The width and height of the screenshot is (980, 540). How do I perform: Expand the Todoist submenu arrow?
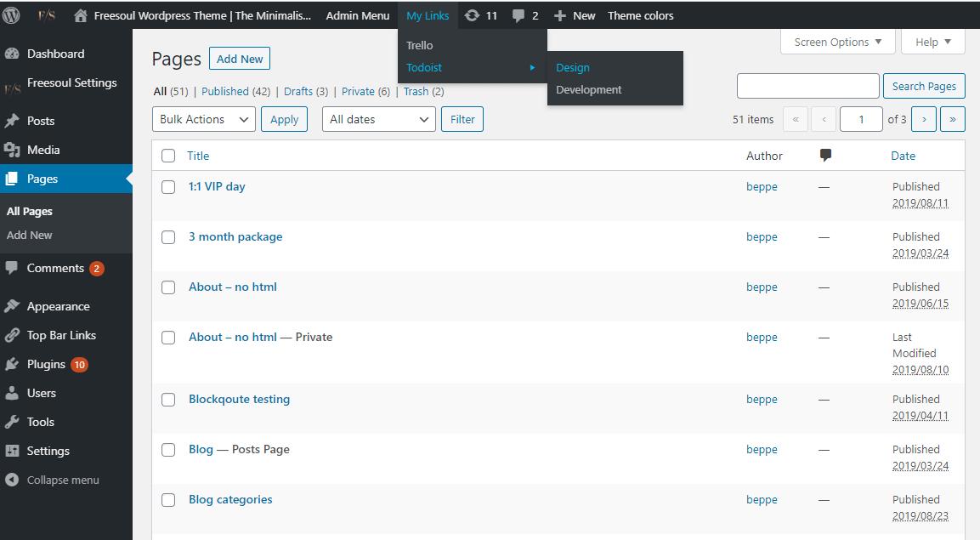tap(532, 67)
